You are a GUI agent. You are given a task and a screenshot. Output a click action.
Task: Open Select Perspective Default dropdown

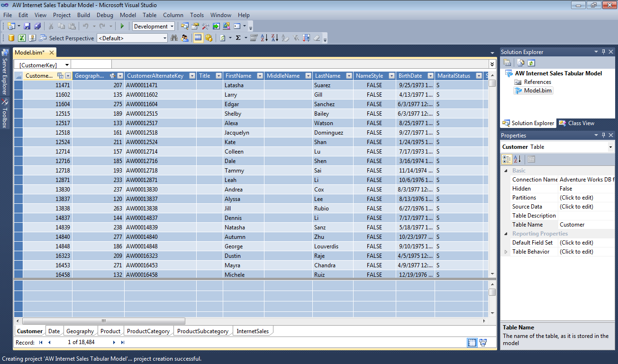click(165, 38)
